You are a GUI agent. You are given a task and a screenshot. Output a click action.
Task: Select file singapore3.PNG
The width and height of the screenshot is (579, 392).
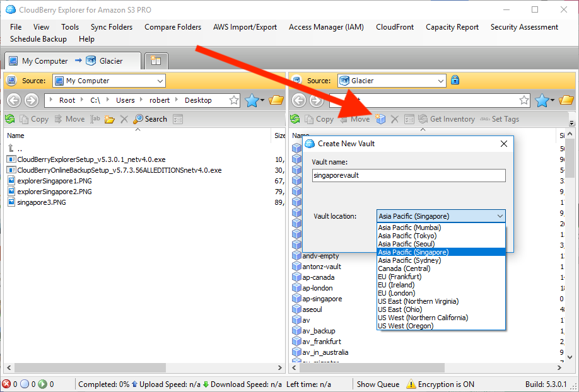pyautogui.click(x=37, y=202)
